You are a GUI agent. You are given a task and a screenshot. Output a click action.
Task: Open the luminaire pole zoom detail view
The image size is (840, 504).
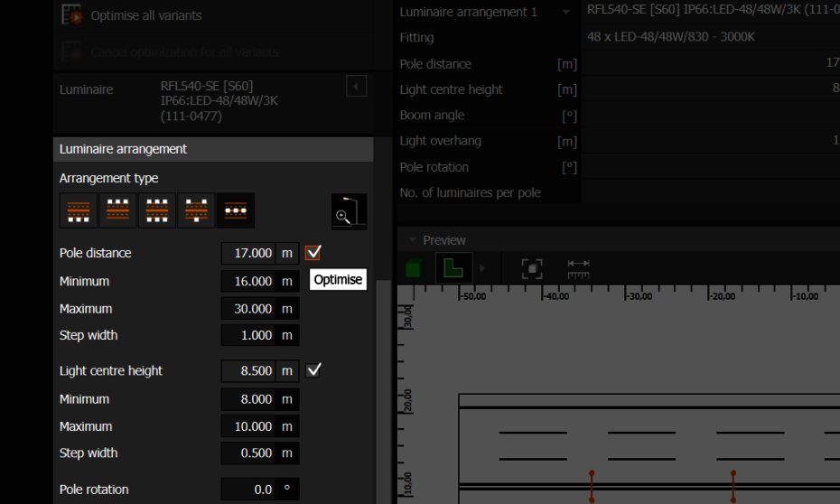pyautogui.click(x=349, y=211)
